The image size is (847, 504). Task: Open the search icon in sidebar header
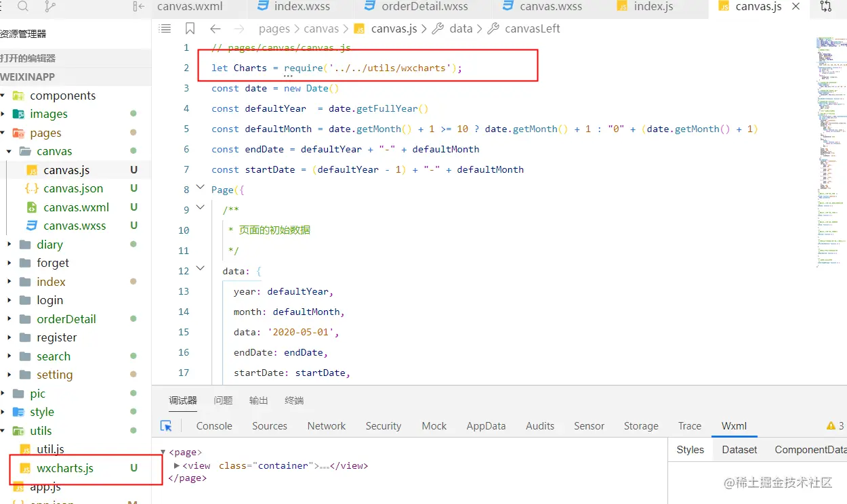(x=23, y=7)
